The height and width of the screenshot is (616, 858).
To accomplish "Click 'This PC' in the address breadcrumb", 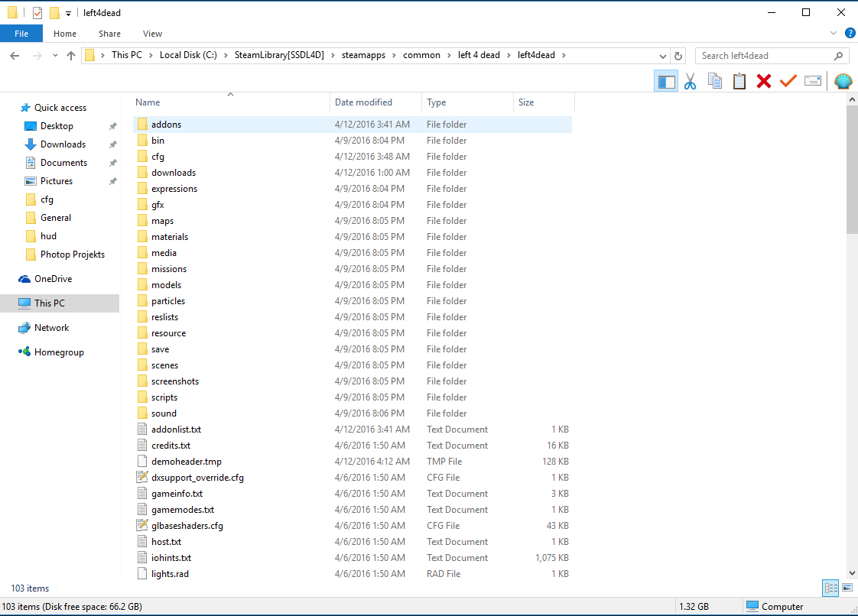I will click(x=126, y=55).
